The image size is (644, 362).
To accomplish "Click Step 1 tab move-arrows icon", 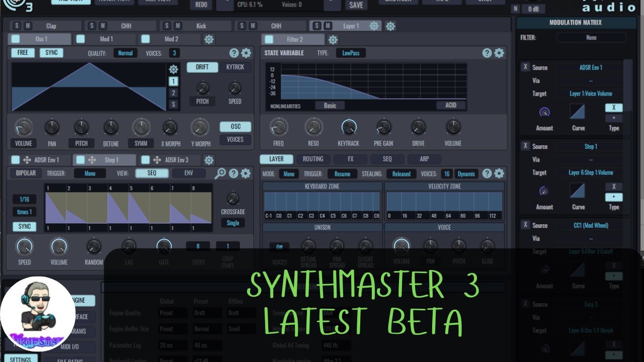I will [92, 160].
